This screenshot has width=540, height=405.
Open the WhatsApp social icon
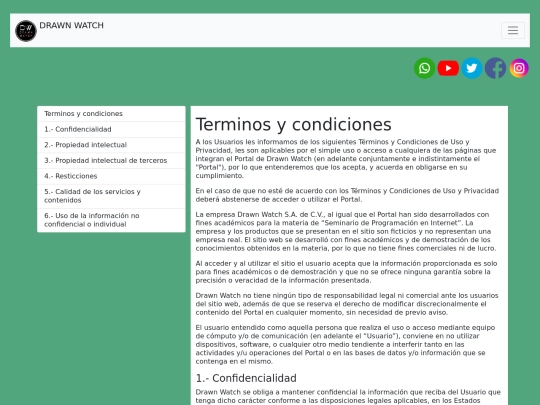tap(424, 68)
